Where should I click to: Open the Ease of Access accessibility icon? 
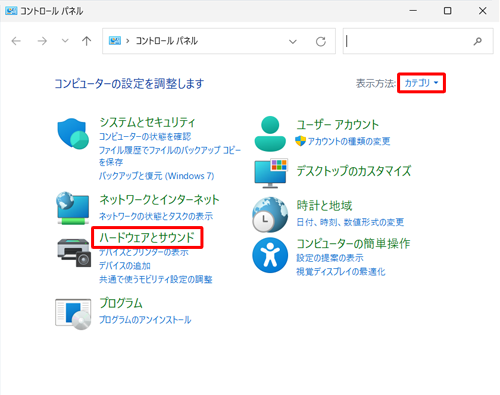coord(270,255)
